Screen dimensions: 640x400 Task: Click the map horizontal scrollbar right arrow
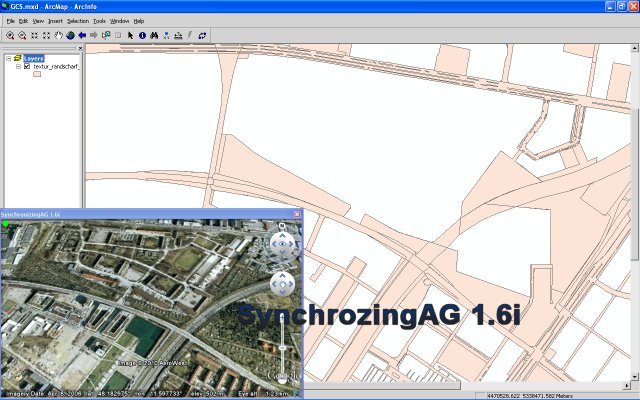[x=627, y=385]
